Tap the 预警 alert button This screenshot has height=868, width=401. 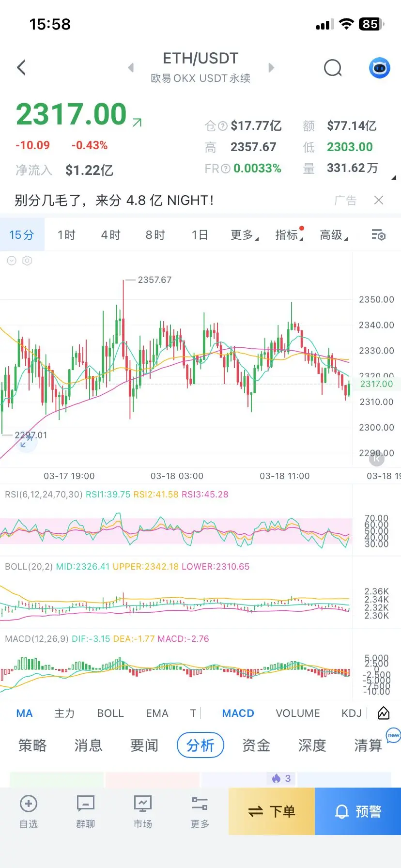(x=358, y=811)
